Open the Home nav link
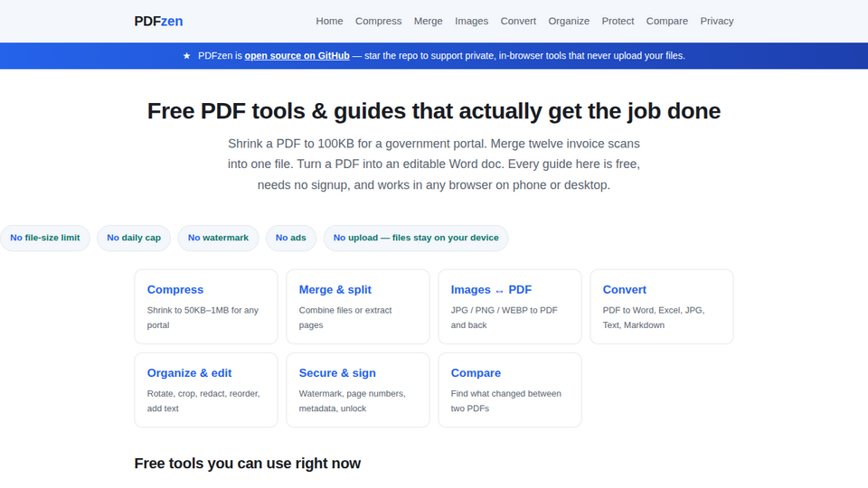Viewport: 868px width, 488px height. pyautogui.click(x=329, y=21)
